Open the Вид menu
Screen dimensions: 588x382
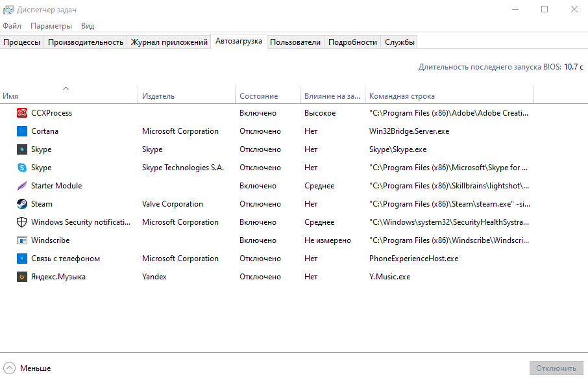click(x=88, y=26)
